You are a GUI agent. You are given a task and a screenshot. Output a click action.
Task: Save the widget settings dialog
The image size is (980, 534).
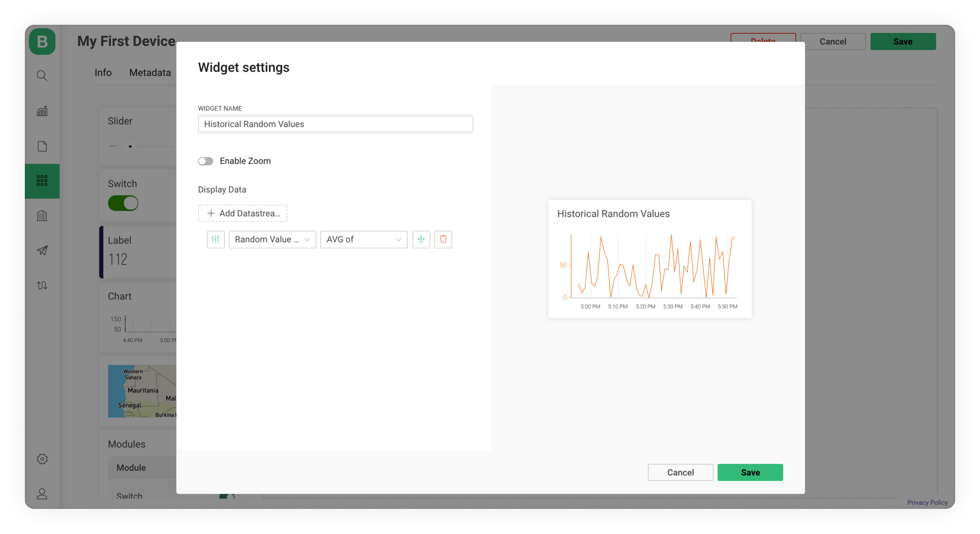pyautogui.click(x=750, y=472)
